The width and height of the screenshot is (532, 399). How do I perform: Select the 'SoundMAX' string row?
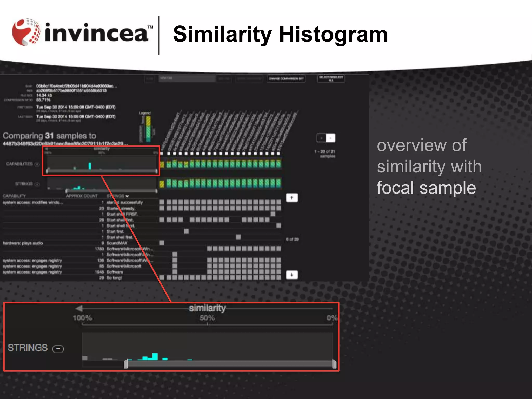tap(117, 243)
